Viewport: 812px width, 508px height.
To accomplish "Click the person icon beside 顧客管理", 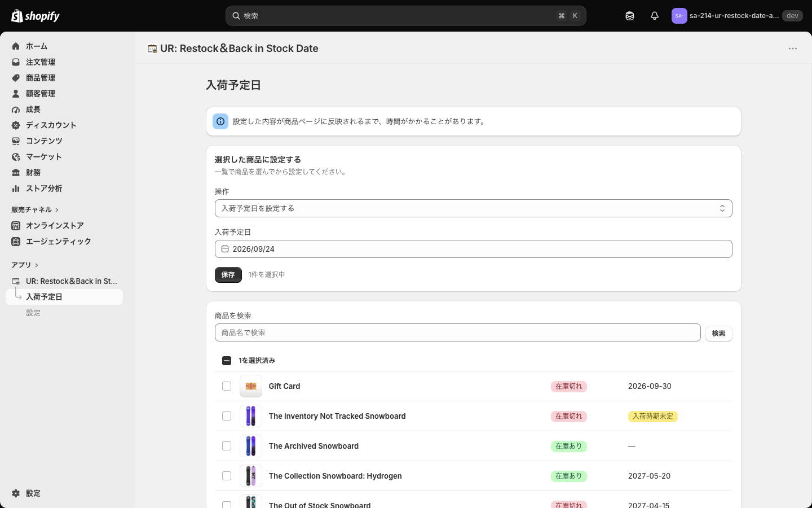I will 16,94.
